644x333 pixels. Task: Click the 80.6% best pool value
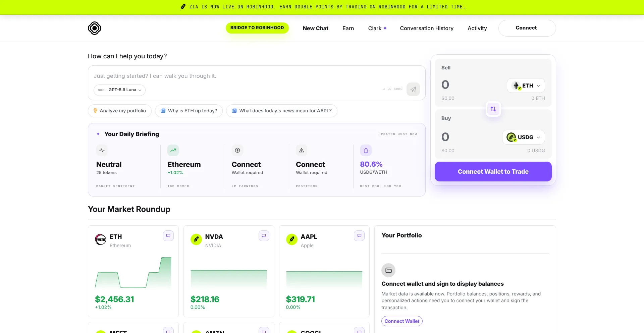pos(371,164)
